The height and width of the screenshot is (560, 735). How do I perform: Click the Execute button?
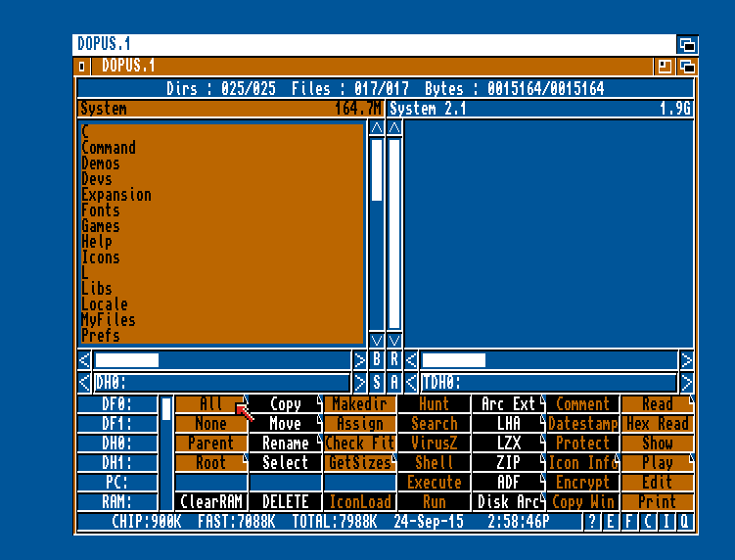[x=435, y=482]
